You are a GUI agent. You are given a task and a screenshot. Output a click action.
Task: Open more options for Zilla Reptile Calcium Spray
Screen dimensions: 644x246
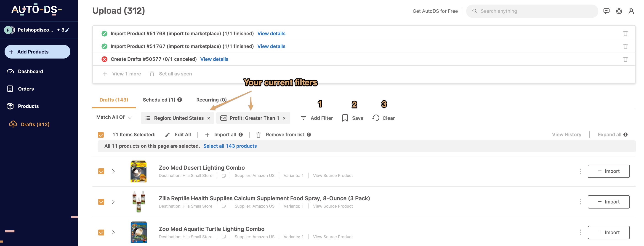(x=580, y=202)
